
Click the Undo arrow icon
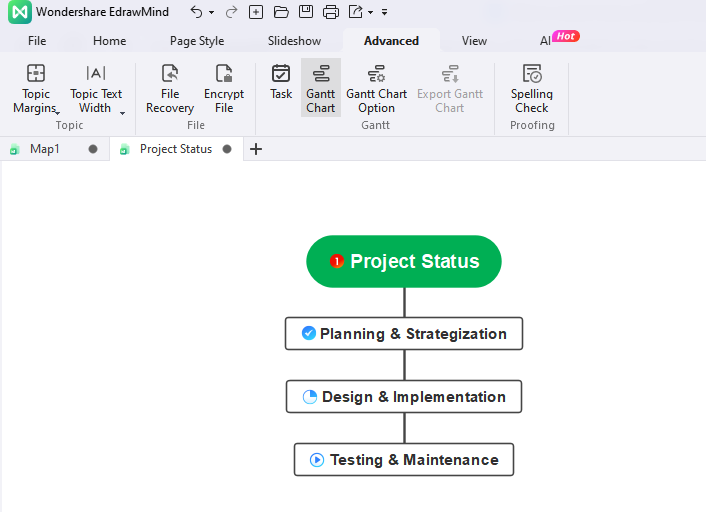(x=196, y=12)
